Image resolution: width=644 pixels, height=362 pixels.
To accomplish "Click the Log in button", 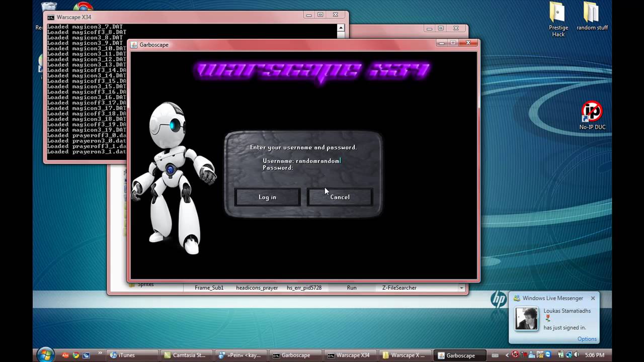I will (x=268, y=197).
